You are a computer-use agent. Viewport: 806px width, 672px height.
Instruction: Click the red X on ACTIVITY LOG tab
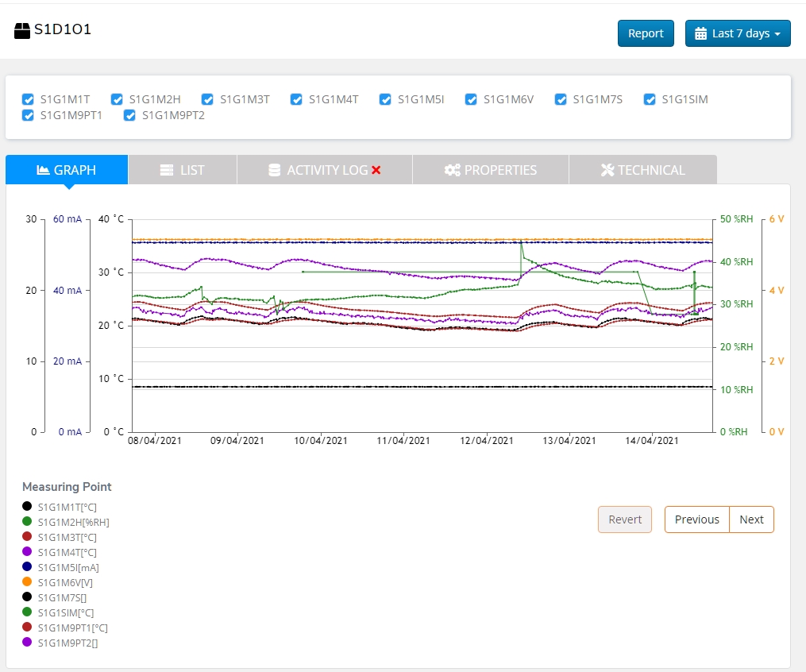376,170
